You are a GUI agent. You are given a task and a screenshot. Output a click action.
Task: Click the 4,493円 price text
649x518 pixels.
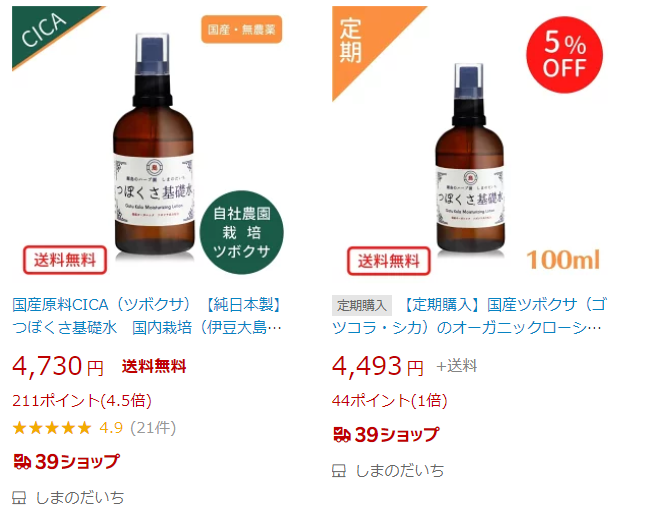[x=378, y=366]
